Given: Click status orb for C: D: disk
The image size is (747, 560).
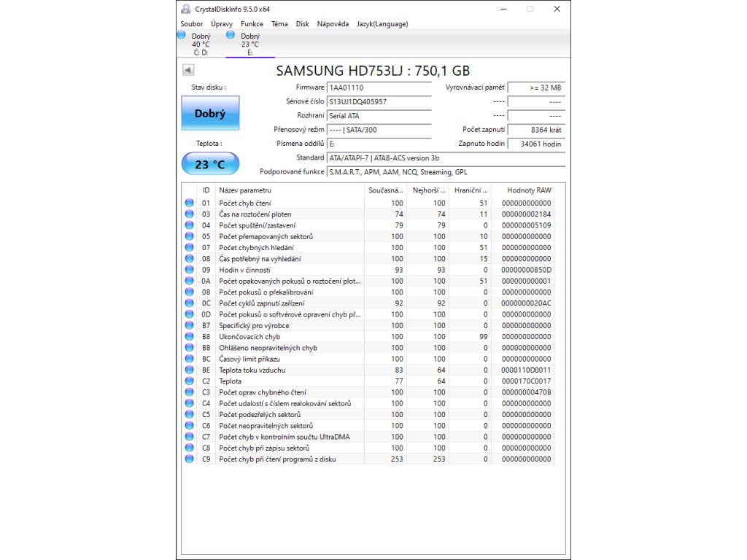Looking at the screenshot, I should point(182,35).
